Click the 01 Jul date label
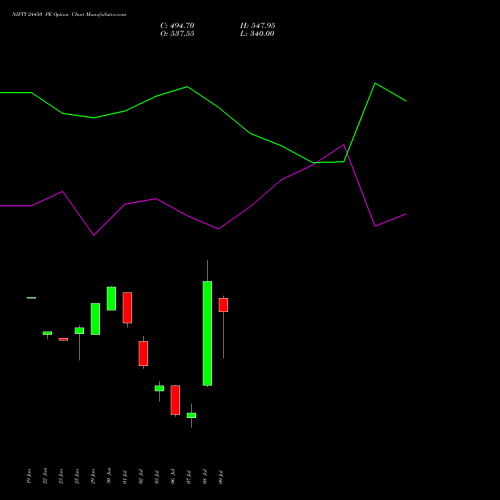Viewport: 500px width, 500px height. 125,477
